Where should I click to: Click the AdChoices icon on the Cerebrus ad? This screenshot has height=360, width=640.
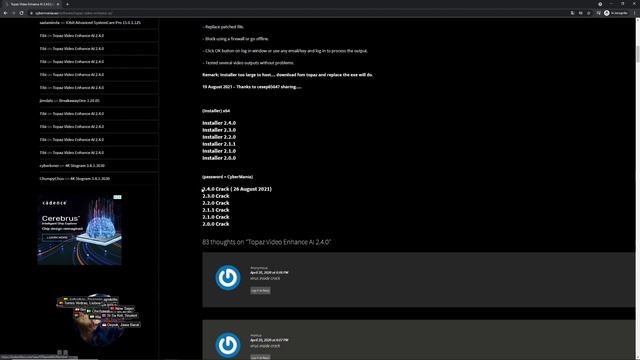[117, 197]
